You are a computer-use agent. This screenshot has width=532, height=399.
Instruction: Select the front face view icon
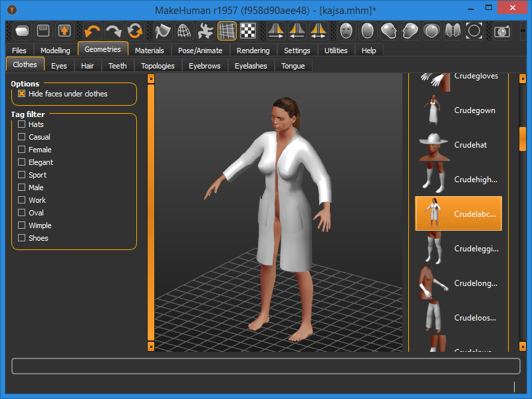346,31
